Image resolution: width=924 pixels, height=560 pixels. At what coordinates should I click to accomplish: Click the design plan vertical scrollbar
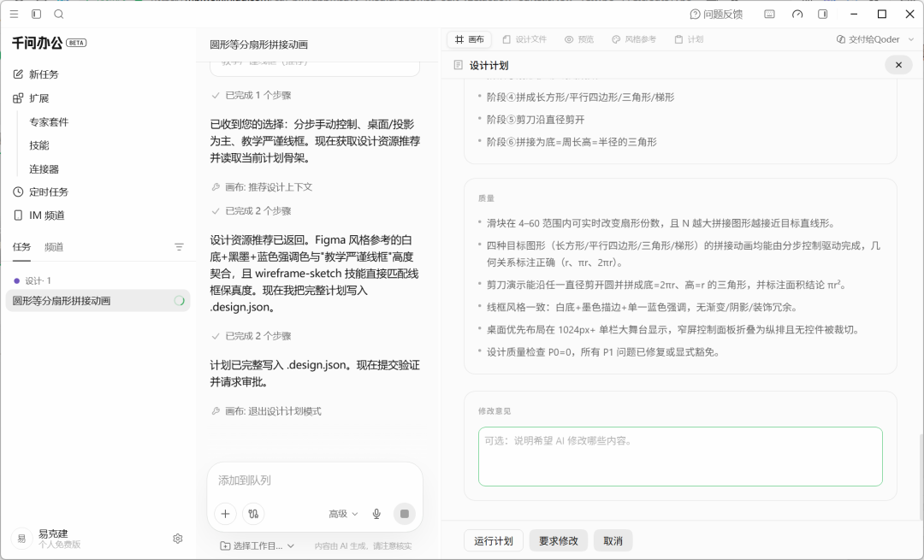[920, 477]
